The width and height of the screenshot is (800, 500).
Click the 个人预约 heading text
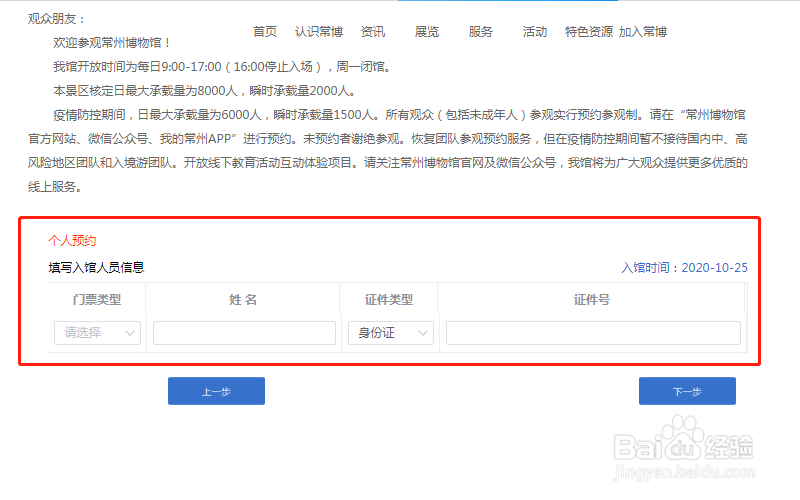pyautogui.click(x=72, y=240)
